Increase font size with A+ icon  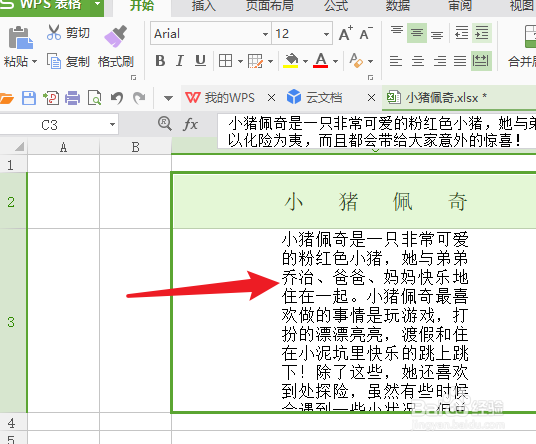[x=346, y=33]
